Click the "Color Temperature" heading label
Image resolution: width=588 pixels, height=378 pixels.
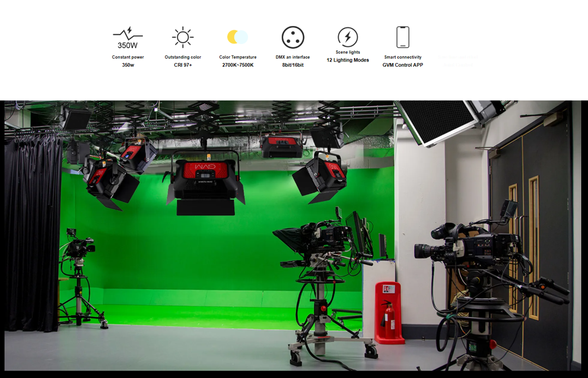pyautogui.click(x=238, y=57)
